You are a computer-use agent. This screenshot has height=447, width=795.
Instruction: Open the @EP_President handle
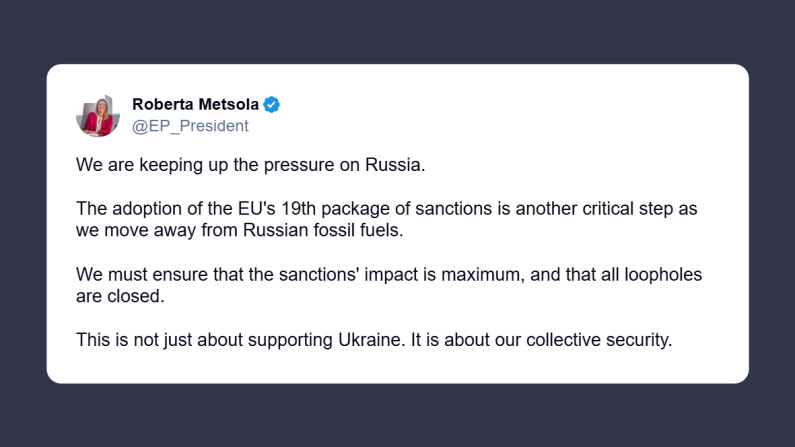tap(190, 126)
